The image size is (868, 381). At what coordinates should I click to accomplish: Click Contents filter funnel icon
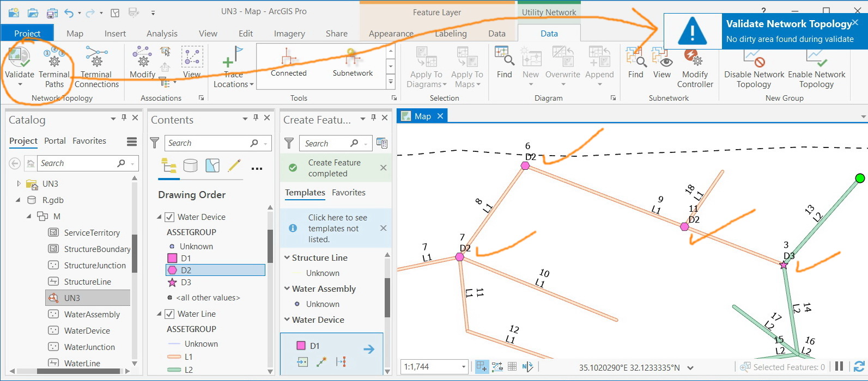point(155,143)
